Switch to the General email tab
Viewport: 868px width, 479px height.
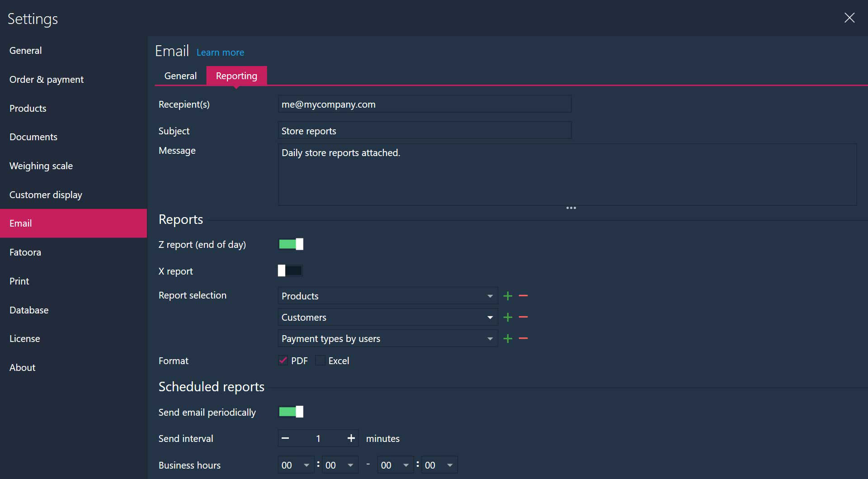click(180, 76)
